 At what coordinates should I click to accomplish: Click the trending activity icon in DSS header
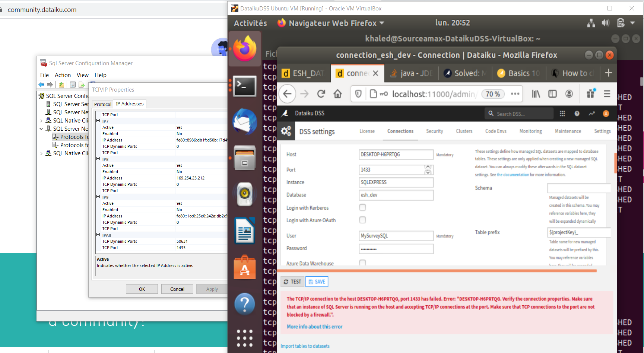[x=591, y=113]
